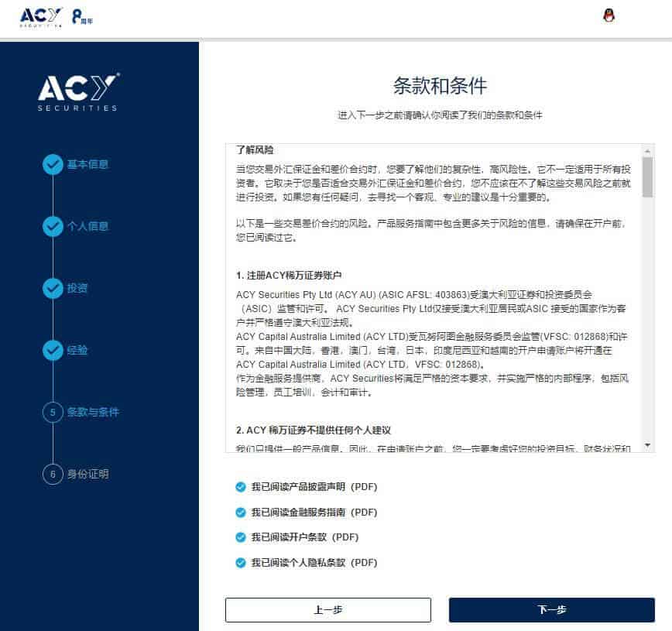The height and width of the screenshot is (631, 672).
Task: Click the 条款和条件 page heading
Action: 441,86
